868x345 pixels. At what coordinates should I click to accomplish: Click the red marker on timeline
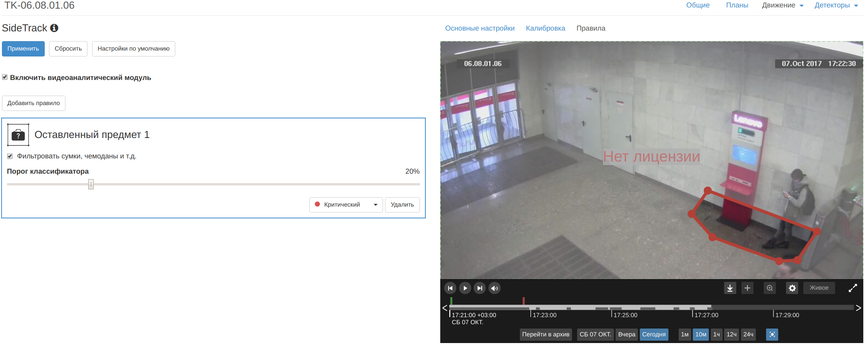[523, 301]
